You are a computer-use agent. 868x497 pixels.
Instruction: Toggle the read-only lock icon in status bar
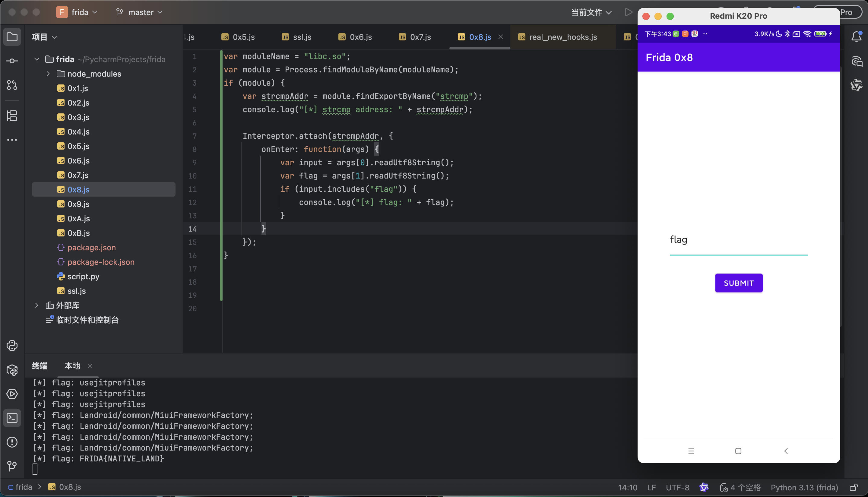click(854, 487)
